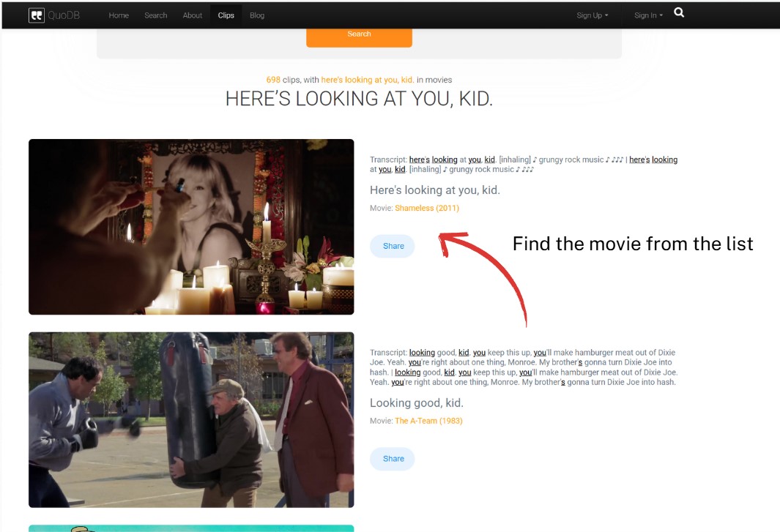This screenshot has height=532, width=780.
Task: Click the QuoDB quote-mark logo icon
Action: click(37, 15)
